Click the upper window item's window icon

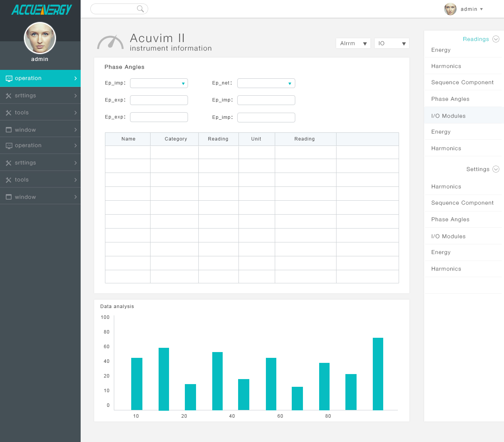click(x=8, y=130)
